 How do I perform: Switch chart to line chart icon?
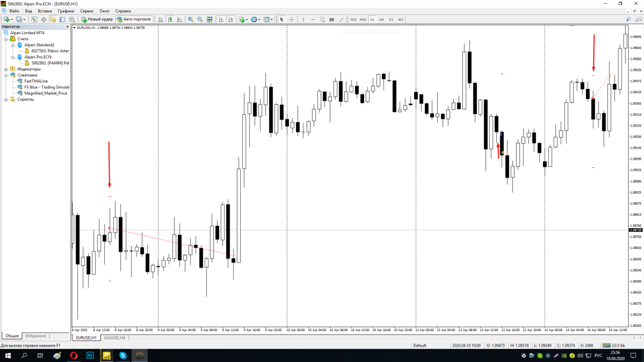[x=180, y=19]
